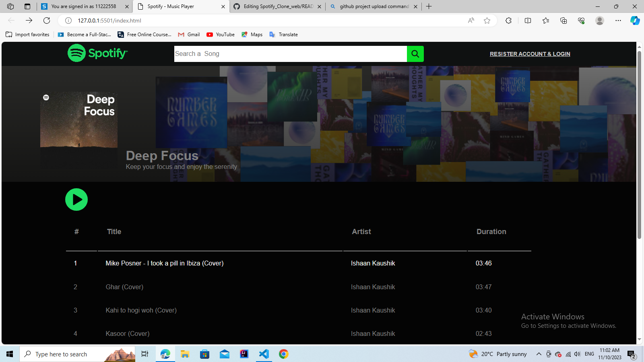Image resolution: width=644 pixels, height=362 pixels.
Task: Launch Chrome from the taskbar
Action: coord(284,354)
